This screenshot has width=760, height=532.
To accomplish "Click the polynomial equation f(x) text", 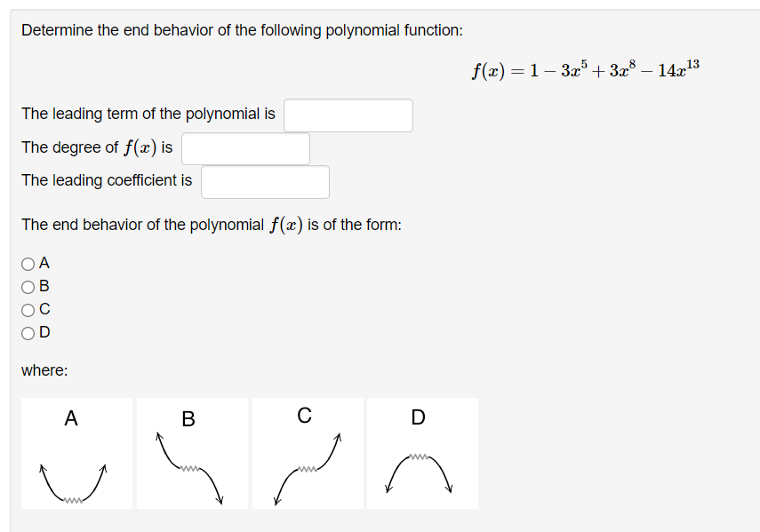I will [x=587, y=69].
